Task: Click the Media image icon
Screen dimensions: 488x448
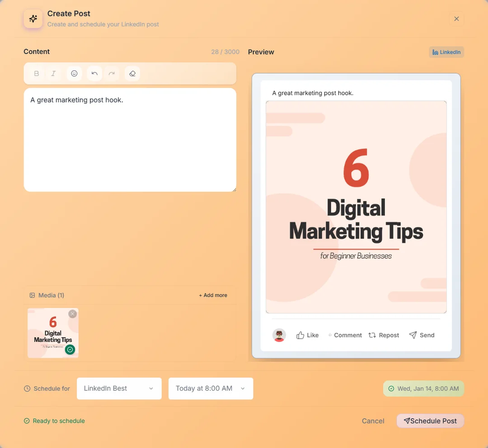Action: click(32, 295)
